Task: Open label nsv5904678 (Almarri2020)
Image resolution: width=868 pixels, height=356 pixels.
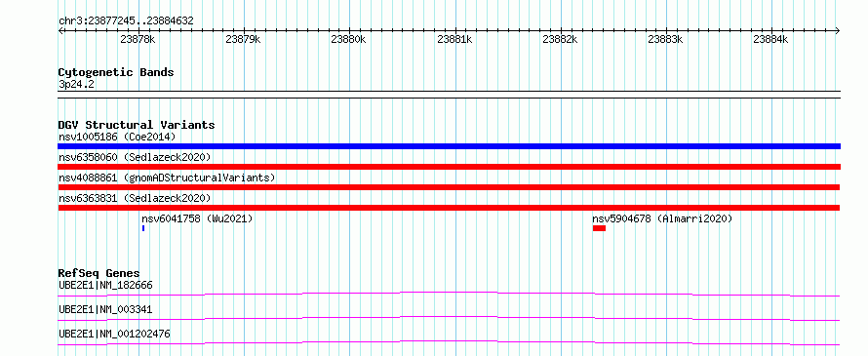Action: (x=662, y=218)
